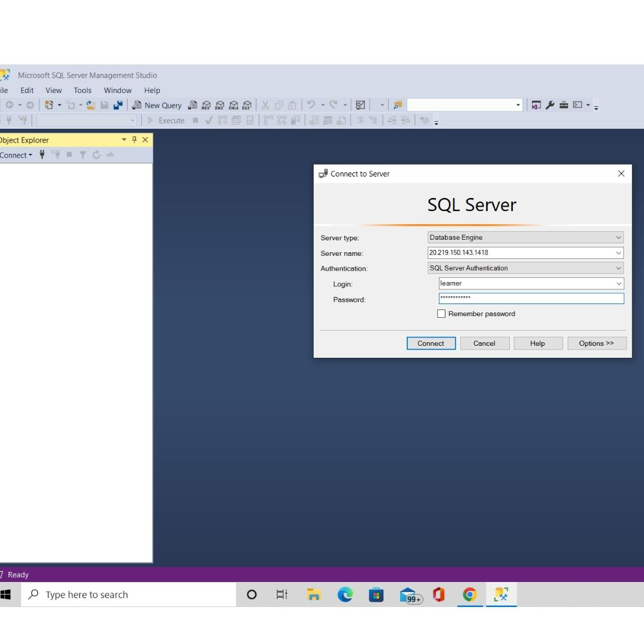The image size is (644, 644).
Task: Click the Cut scissors icon
Action: coord(265,105)
